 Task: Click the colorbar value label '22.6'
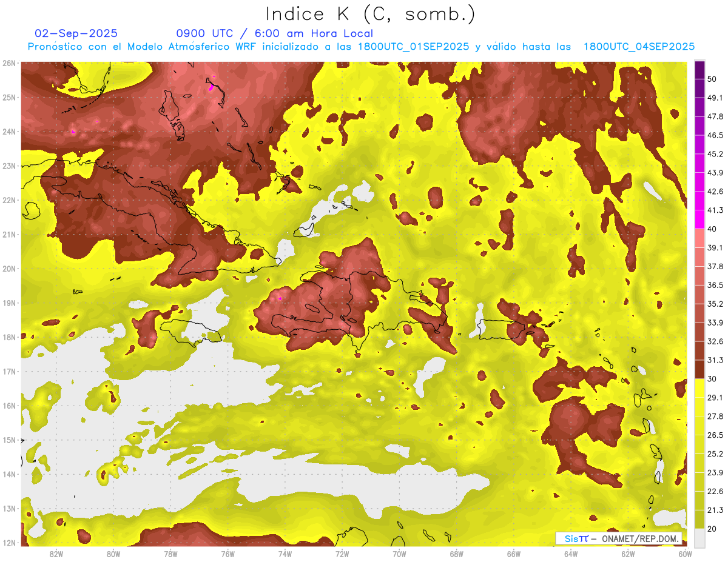[715, 492]
